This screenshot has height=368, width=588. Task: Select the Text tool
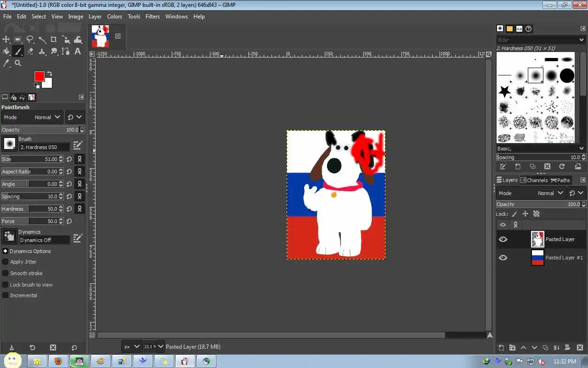(x=78, y=52)
